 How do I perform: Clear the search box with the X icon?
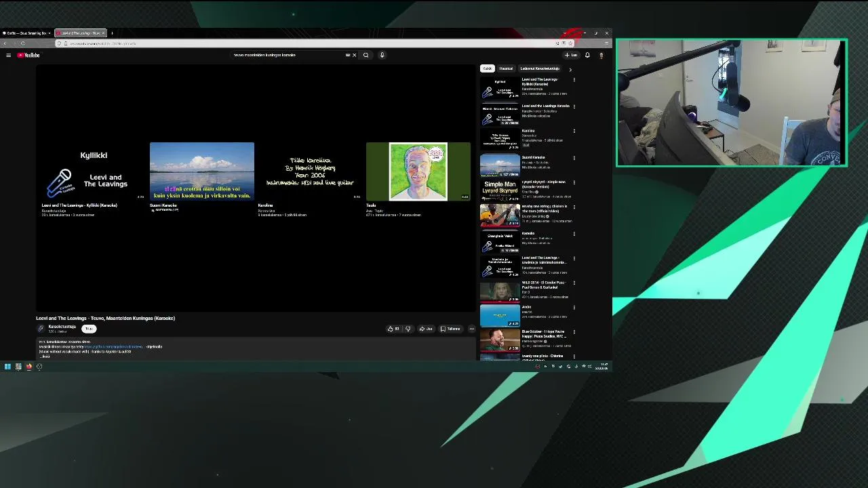[354, 55]
